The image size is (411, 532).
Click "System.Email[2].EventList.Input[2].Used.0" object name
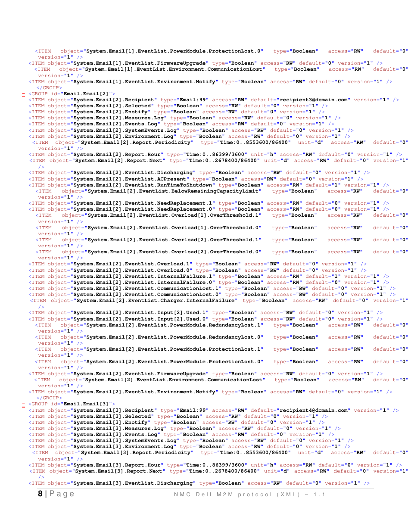(140, 319)
